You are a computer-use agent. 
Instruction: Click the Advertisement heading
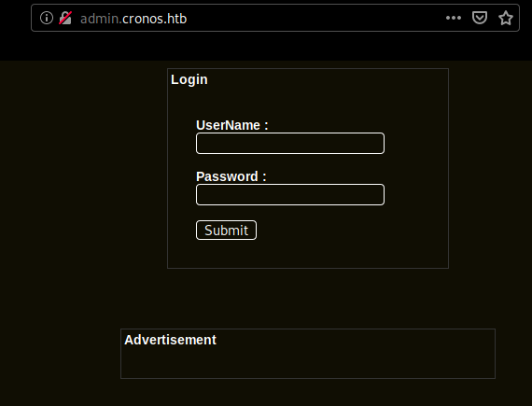170,340
